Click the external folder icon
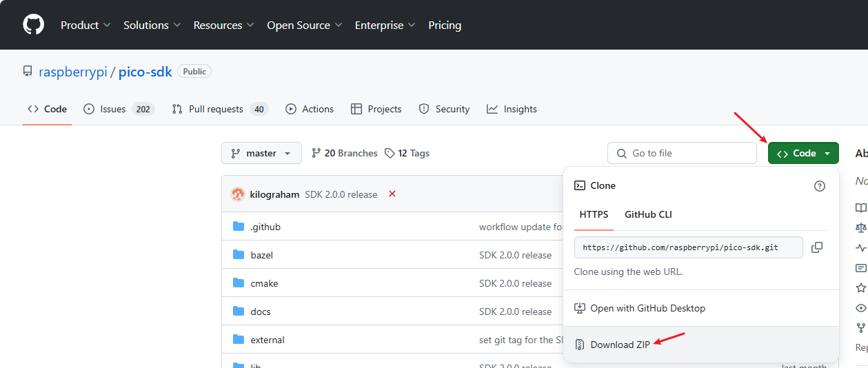 pyautogui.click(x=239, y=340)
